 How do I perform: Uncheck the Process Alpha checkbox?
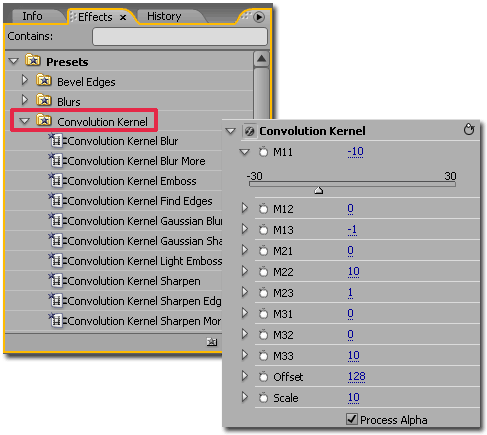coord(352,419)
